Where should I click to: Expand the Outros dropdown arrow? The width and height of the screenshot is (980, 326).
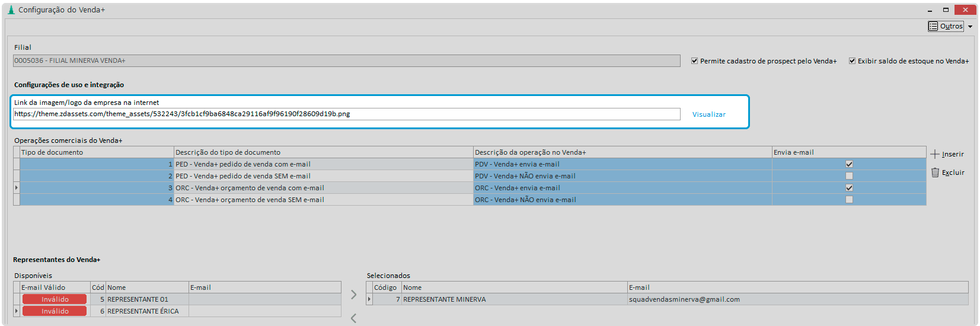click(970, 27)
